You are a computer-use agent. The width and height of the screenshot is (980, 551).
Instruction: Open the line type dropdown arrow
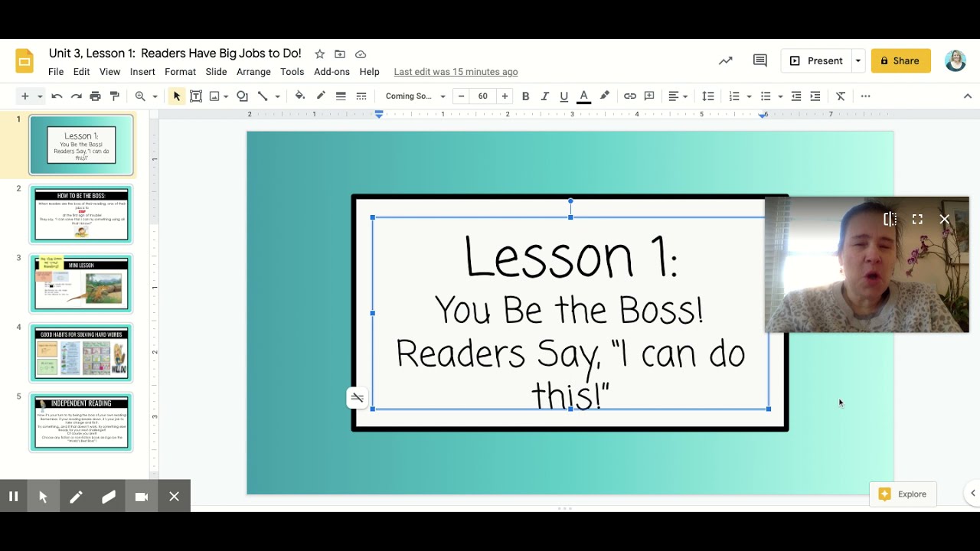pyautogui.click(x=277, y=96)
